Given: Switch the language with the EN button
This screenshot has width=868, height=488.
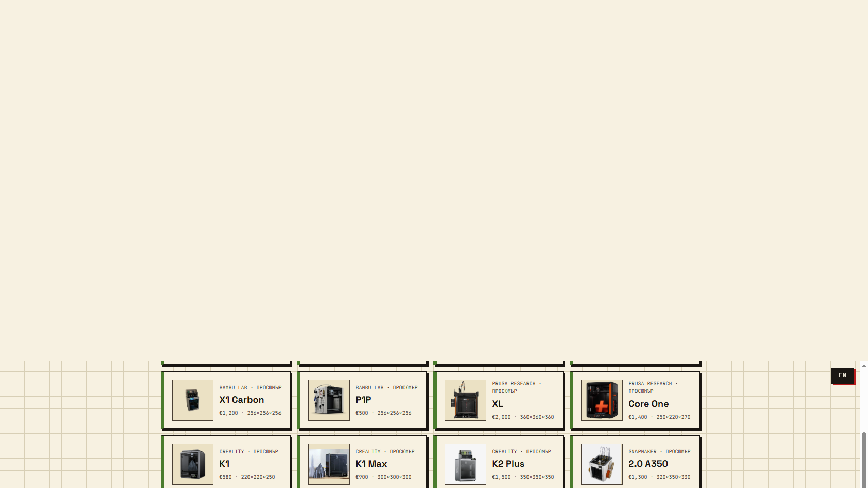Looking at the screenshot, I should point(843,375).
